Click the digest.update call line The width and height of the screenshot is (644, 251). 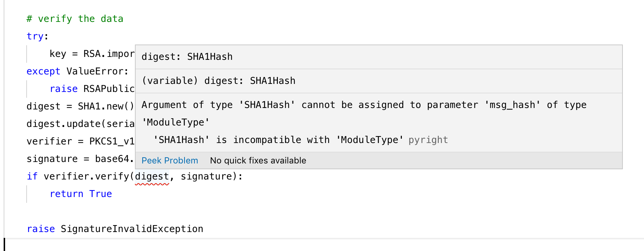tap(80, 124)
